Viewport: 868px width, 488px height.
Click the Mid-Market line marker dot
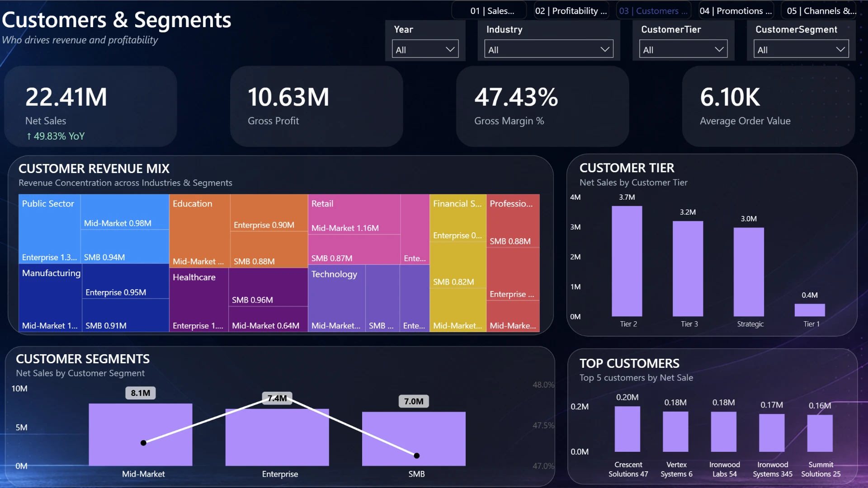point(143,443)
